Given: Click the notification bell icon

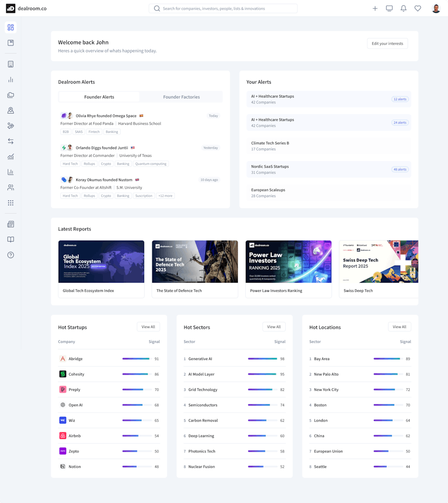Looking at the screenshot, I should [x=404, y=9].
